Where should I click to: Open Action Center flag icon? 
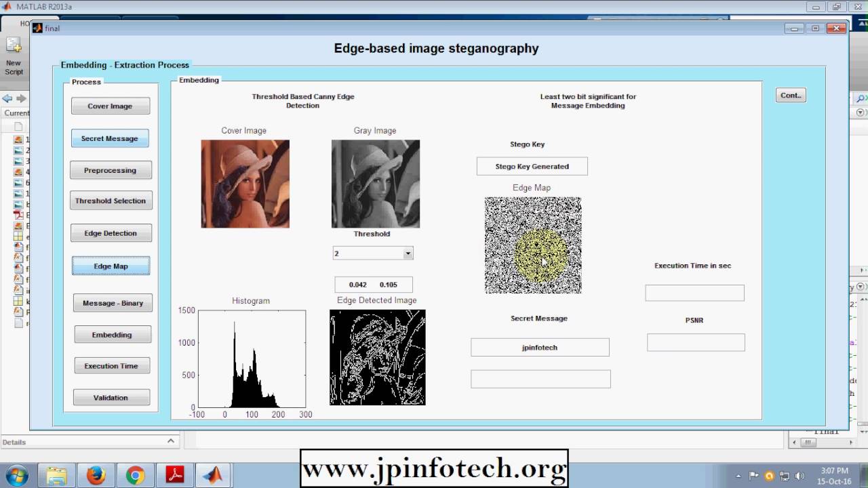[754, 476]
